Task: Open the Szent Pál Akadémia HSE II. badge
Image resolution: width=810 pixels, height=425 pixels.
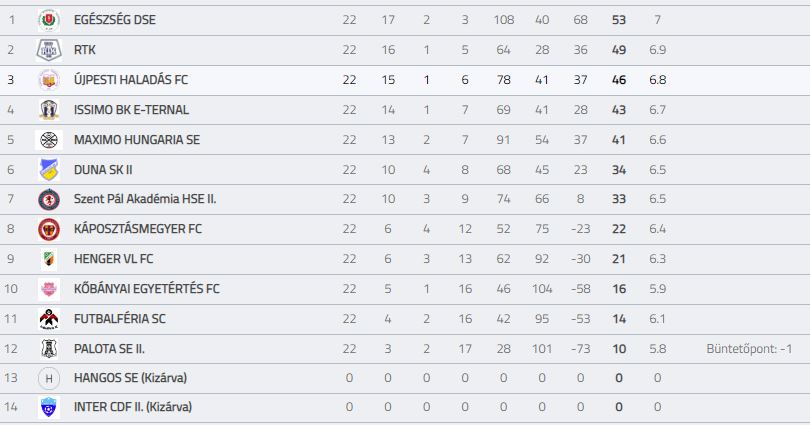Action: (49, 199)
